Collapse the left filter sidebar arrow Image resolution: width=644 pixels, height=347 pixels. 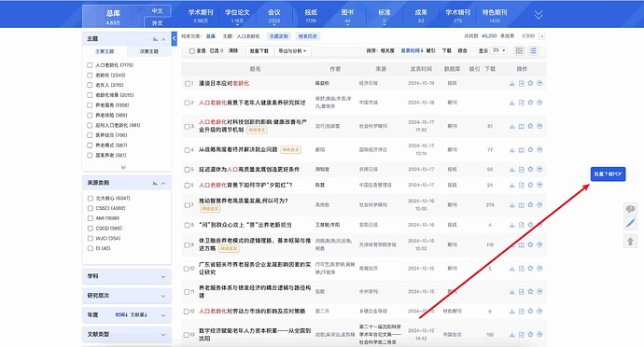pyautogui.click(x=175, y=38)
